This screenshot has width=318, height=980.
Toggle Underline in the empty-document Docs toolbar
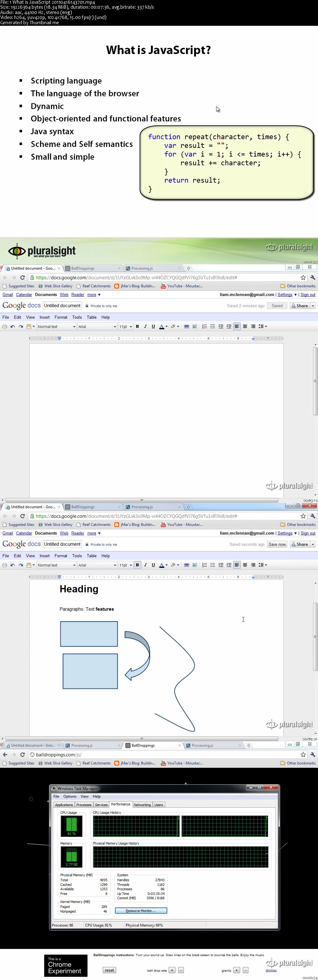(x=153, y=326)
